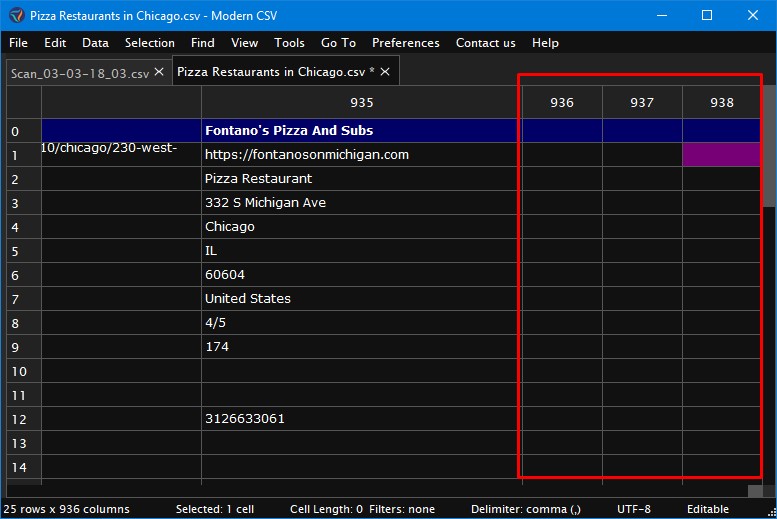Select row header 12
Image resolution: width=777 pixels, height=519 pixels.
coord(24,419)
